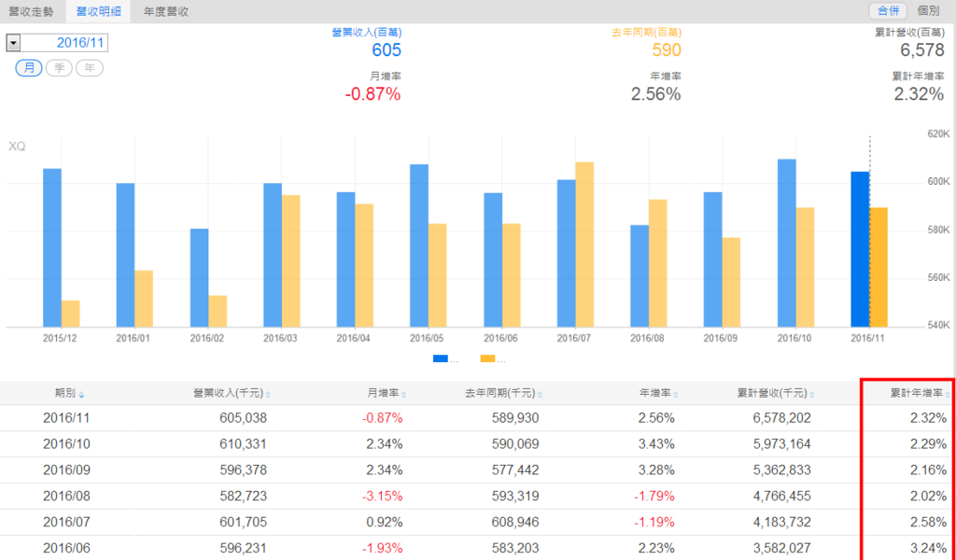Screen dimensions: 956x560
Task: Click the red -1.79% yearly growth cell
Action: click(654, 496)
